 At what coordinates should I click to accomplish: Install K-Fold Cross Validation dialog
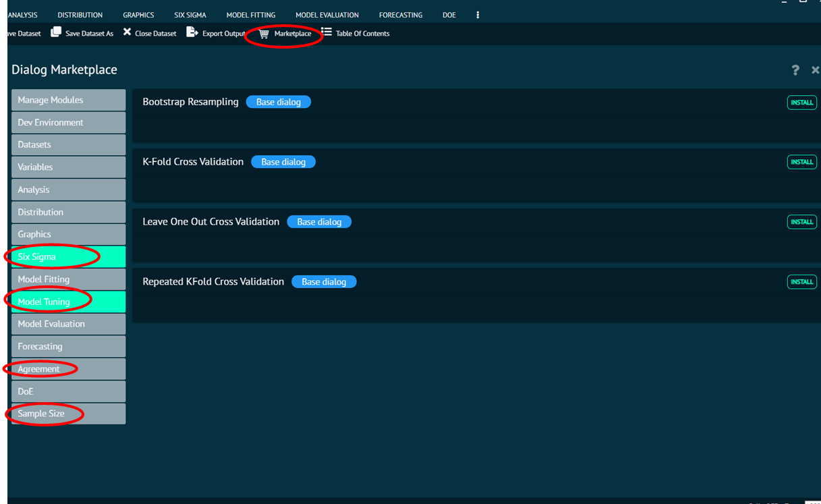[801, 162]
